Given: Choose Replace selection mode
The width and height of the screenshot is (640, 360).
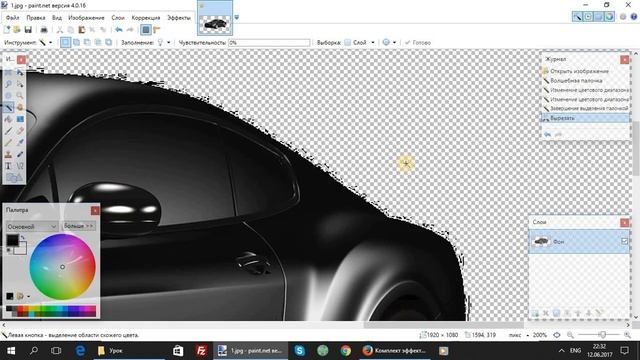Looking at the screenshot, I should point(65,42).
